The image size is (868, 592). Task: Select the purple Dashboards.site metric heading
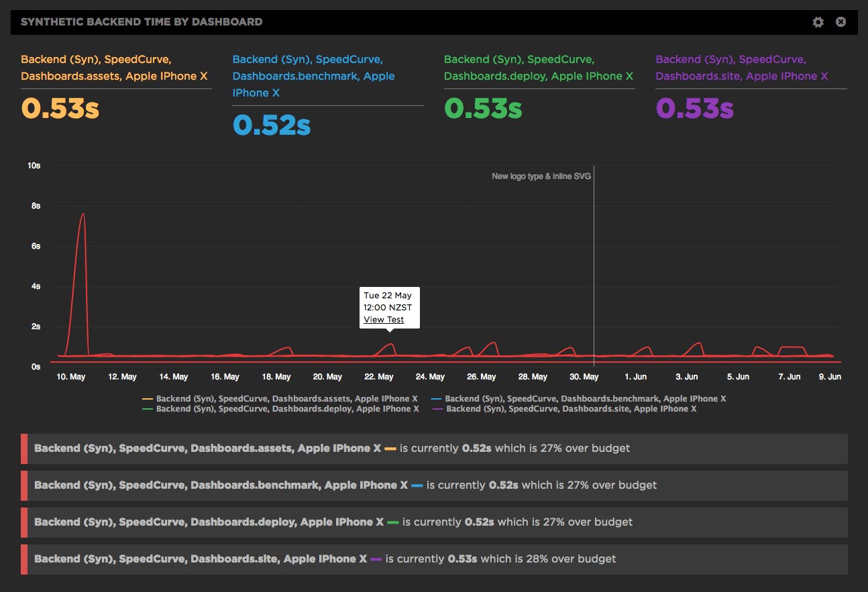742,68
